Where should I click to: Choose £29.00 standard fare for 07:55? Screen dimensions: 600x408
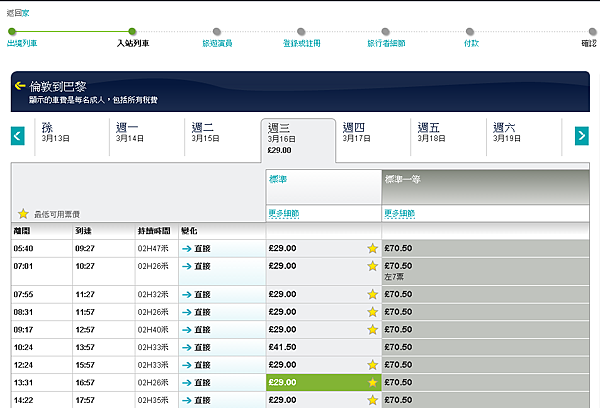click(x=323, y=294)
